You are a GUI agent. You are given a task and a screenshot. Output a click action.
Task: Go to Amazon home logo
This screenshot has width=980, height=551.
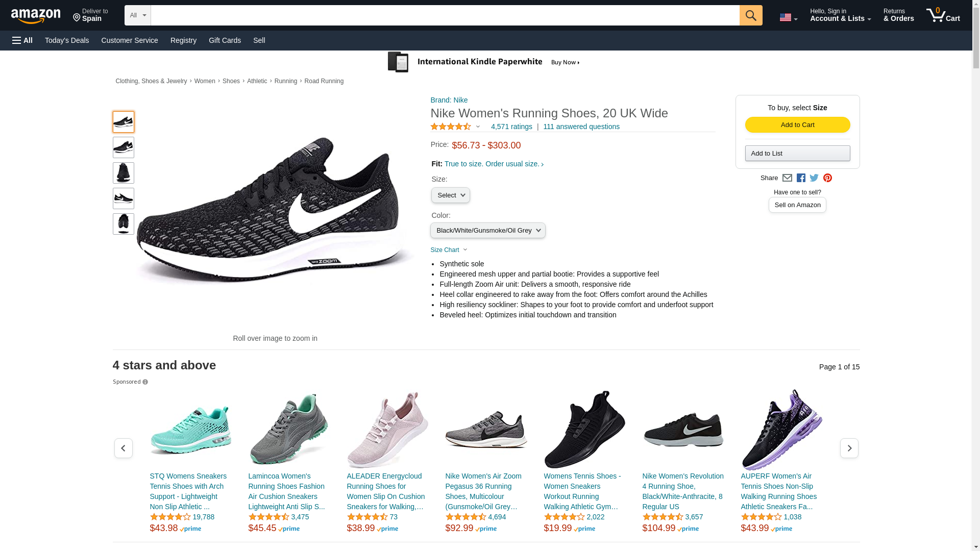[36, 16]
